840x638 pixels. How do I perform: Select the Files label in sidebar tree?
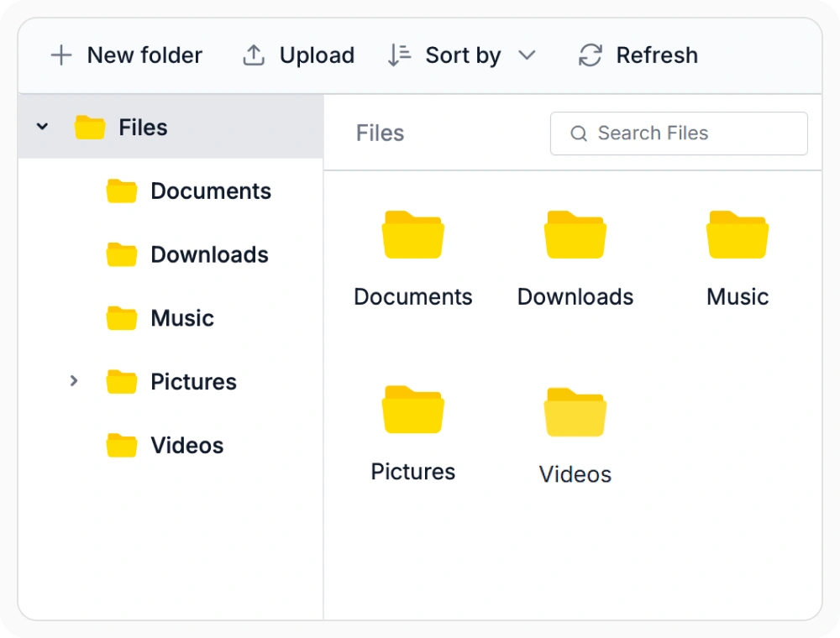tap(143, 128)
